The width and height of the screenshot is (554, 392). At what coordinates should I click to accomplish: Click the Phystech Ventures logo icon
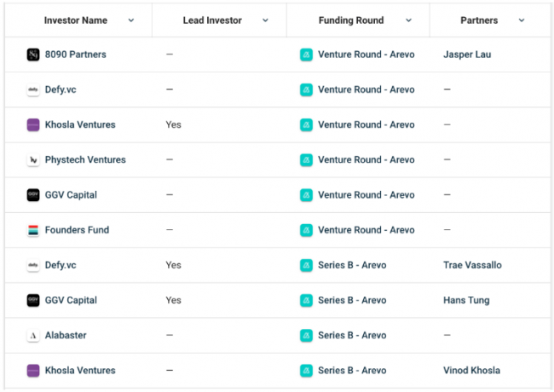pyautogui.click(x=33, y=159)
